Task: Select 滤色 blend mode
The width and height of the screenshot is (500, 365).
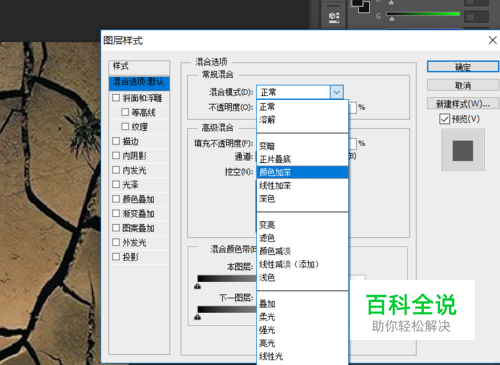Action: point(302,238)
